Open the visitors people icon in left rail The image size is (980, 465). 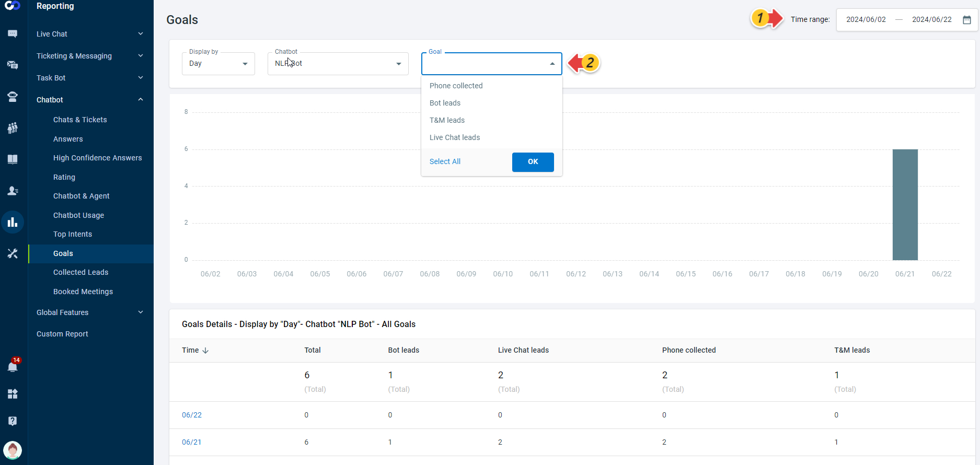(13, 128)
